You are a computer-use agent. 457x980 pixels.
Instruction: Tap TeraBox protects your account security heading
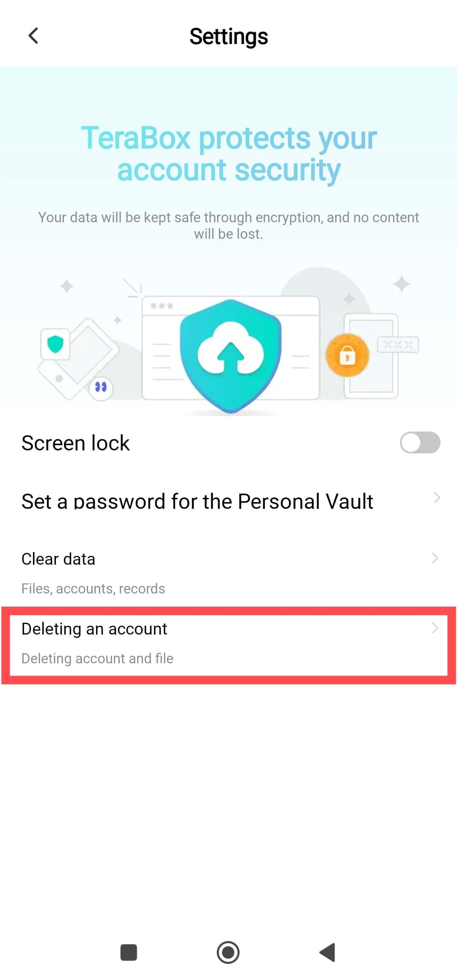[x=228, y=154]
